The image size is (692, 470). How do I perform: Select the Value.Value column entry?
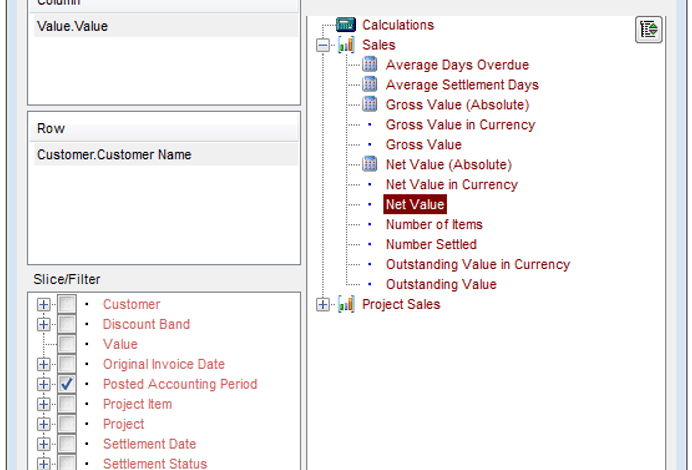(166, 26)
